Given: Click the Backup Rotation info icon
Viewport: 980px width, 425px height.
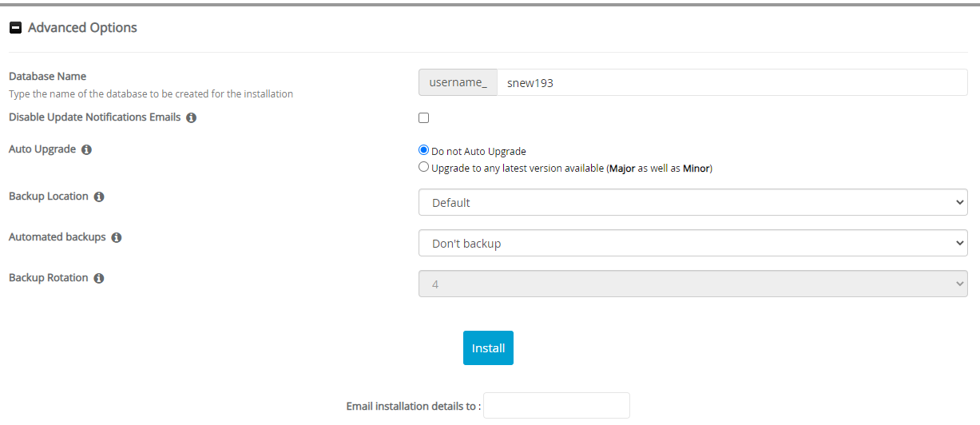Looking at the screenshot, I should coord(99,278).
